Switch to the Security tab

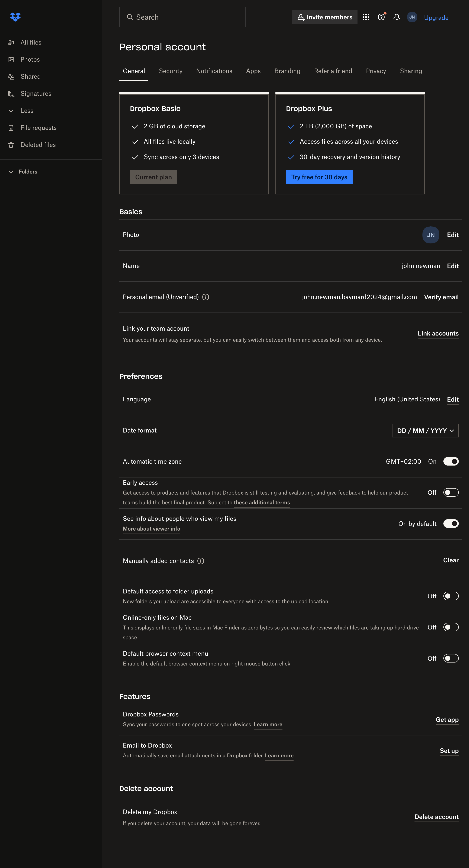[171, 71]
